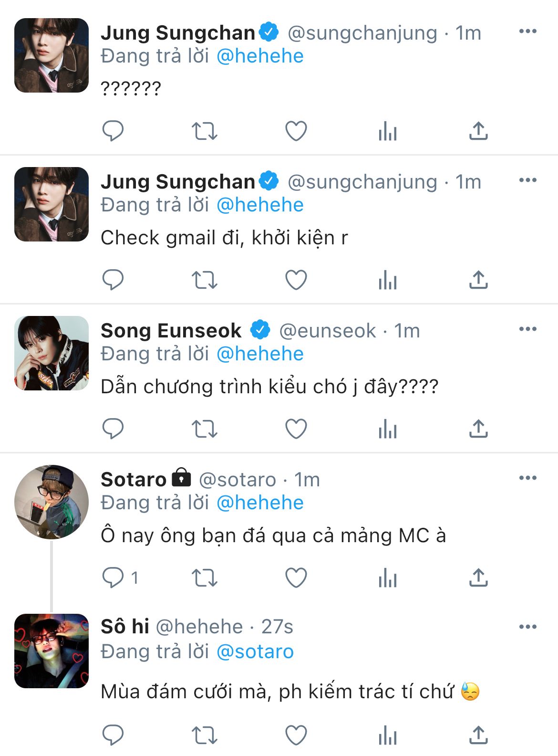Open more options on Sô hi's tweet
Viewport: 558px width, 756px height.
pyautogui.click(x=527, y=627)
